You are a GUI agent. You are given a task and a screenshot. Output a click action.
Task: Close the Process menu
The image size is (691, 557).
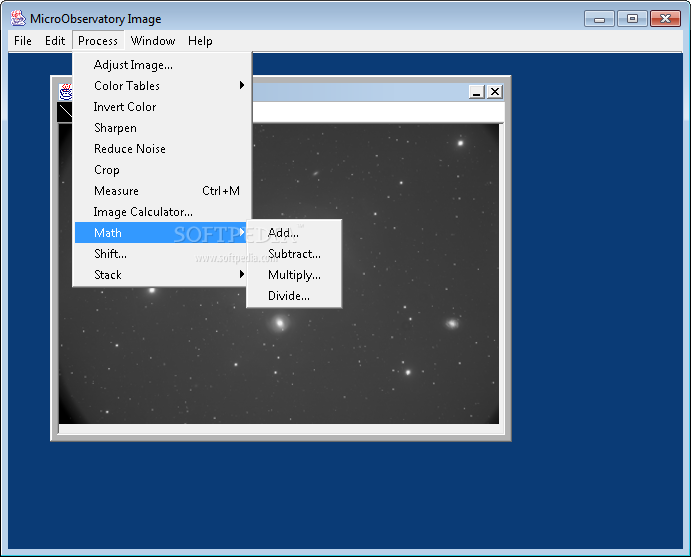point(98,41)
